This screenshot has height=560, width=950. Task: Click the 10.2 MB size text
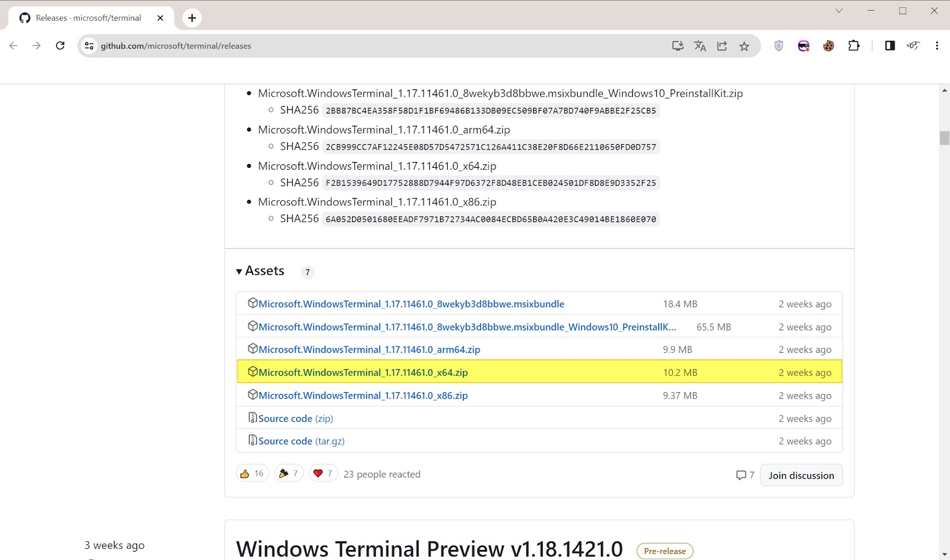pos(680,373)
